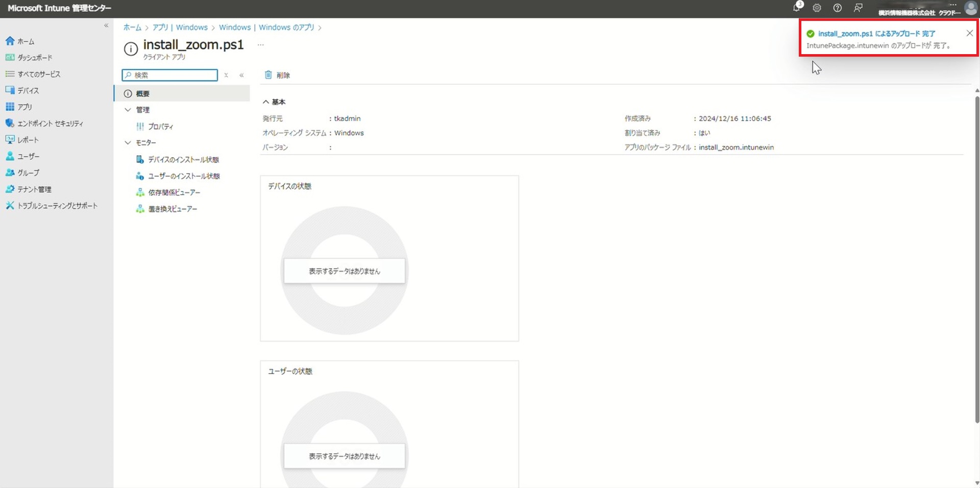980x488 pixels.
Task: Click the テナント管理 sidebar icon
Action: point(10,189)
